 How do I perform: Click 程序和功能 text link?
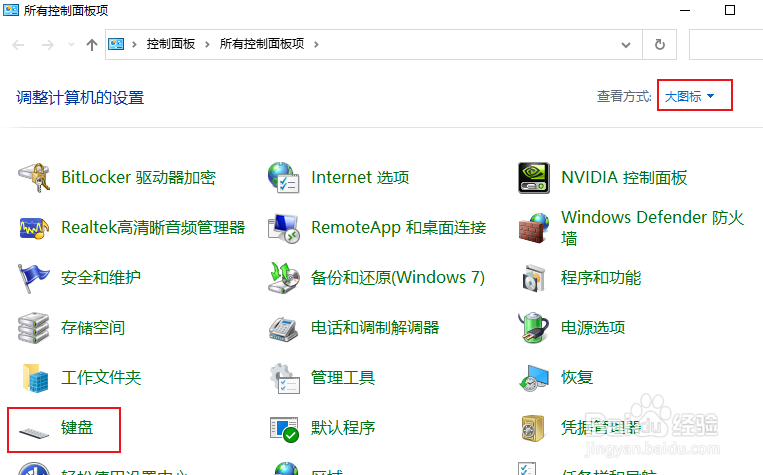[601, 278]
